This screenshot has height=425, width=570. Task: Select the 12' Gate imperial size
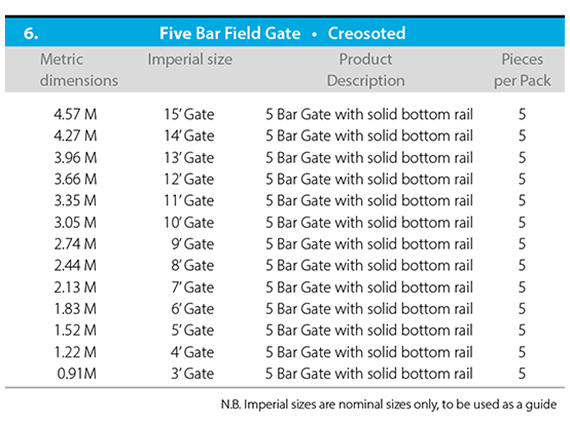point(189,179)
